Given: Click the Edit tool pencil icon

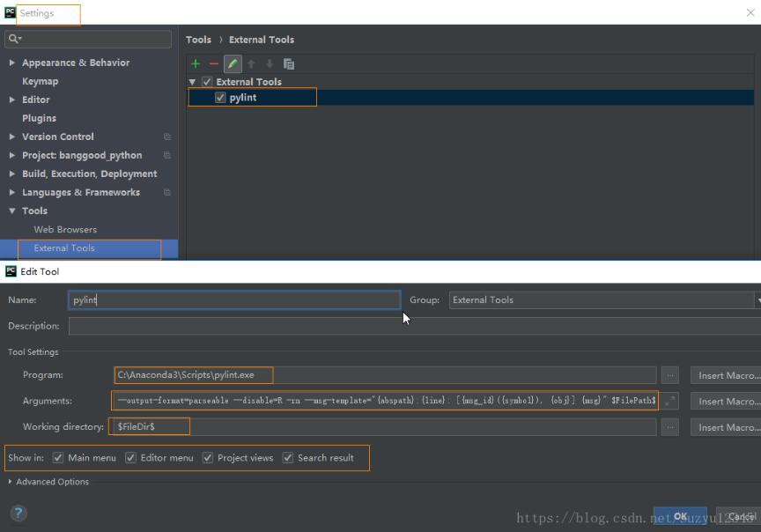Looking at the screenshot, I should (x=233, y=63).
